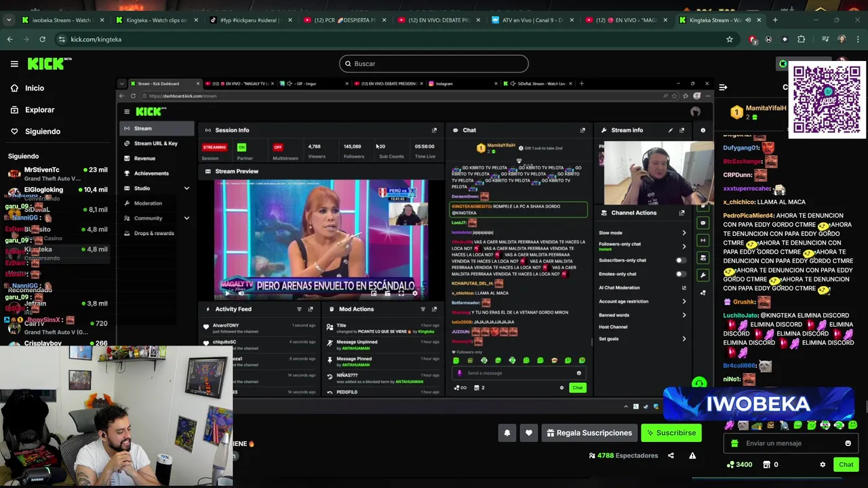Open the channel shop icon beside 0

tap(766, 465)
